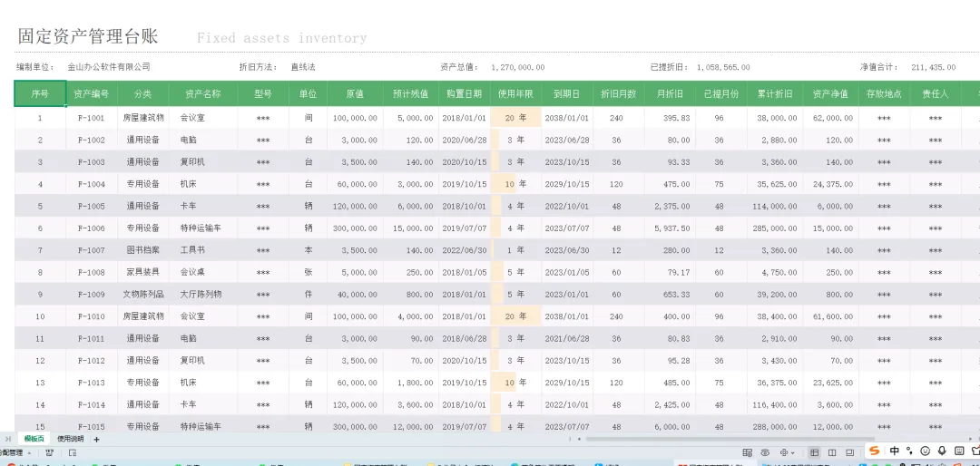The width and height of the screenshot is (980, 466).
Task: Select the 家具装具 category cell
Action: pyautogui.click(x=142, y=272)
